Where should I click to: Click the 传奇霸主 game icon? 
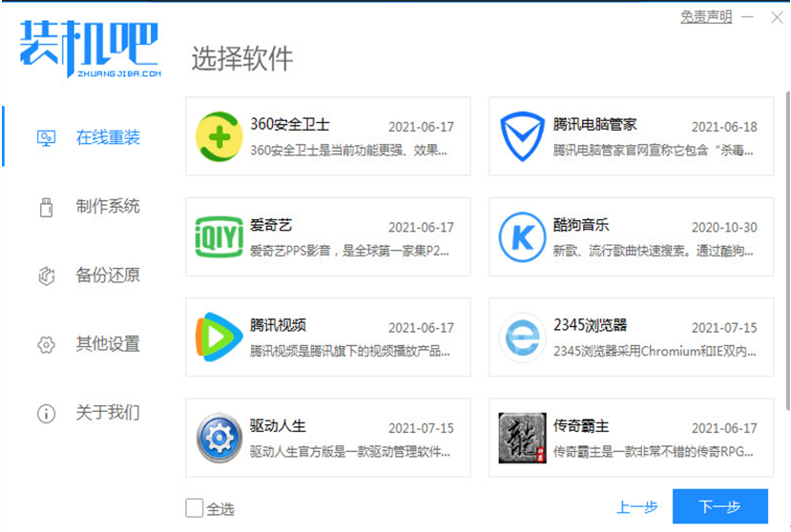[522, 438]
